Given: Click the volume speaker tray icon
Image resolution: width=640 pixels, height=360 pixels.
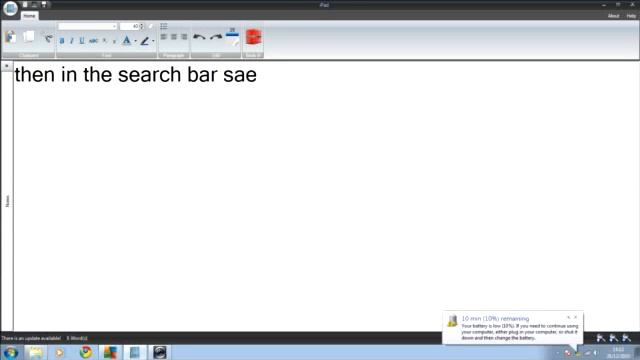Looking at the screenshot, I should pos(596,353).
